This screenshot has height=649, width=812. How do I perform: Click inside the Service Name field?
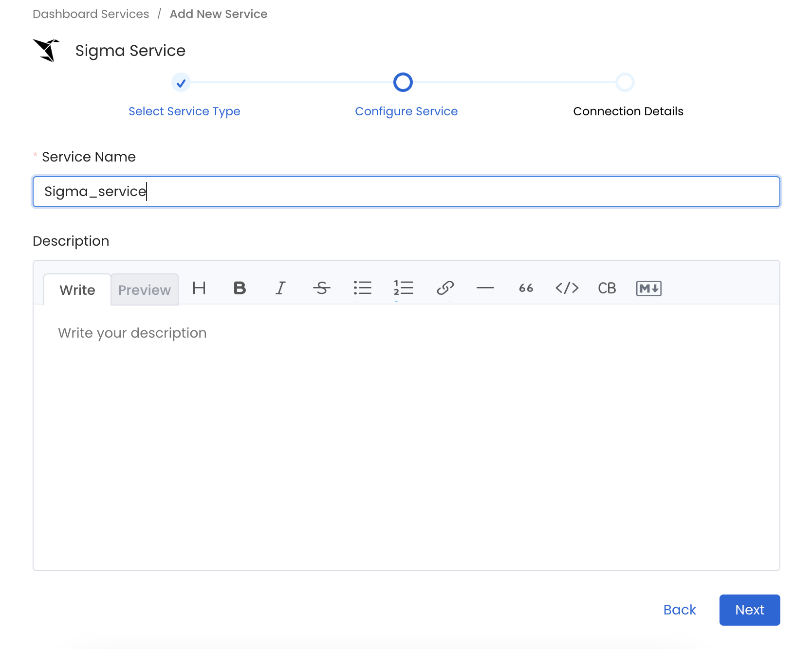pyautogui.click(x=406, y=191)
